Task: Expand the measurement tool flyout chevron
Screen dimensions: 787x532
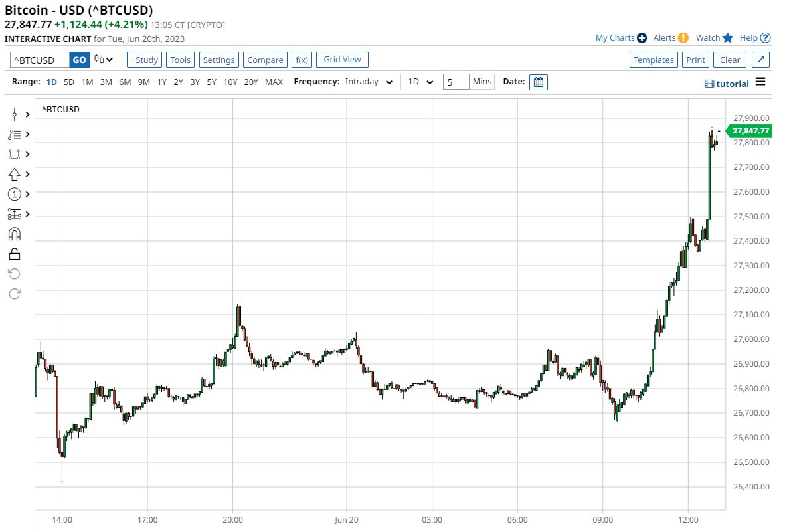Action: [28, 215]
